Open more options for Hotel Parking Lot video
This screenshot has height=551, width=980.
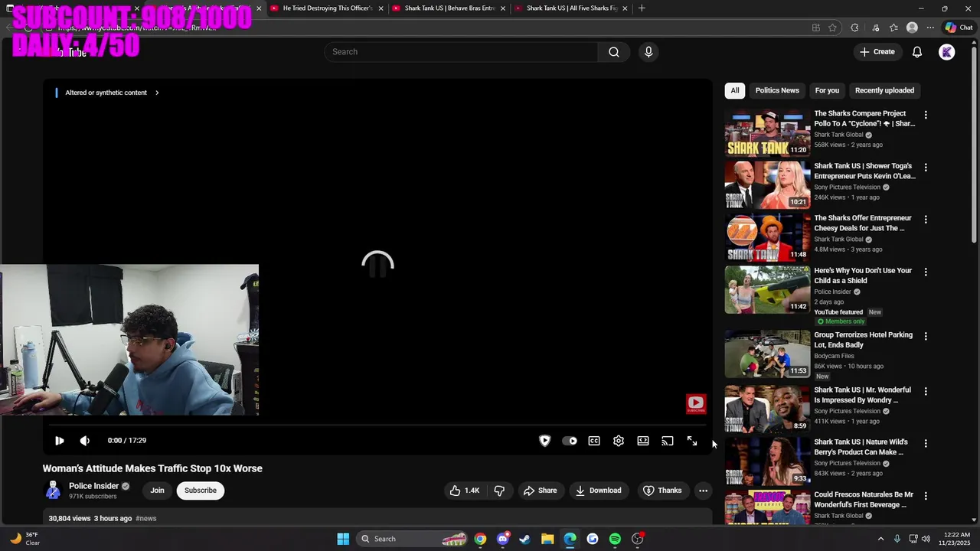click(926, 336)
